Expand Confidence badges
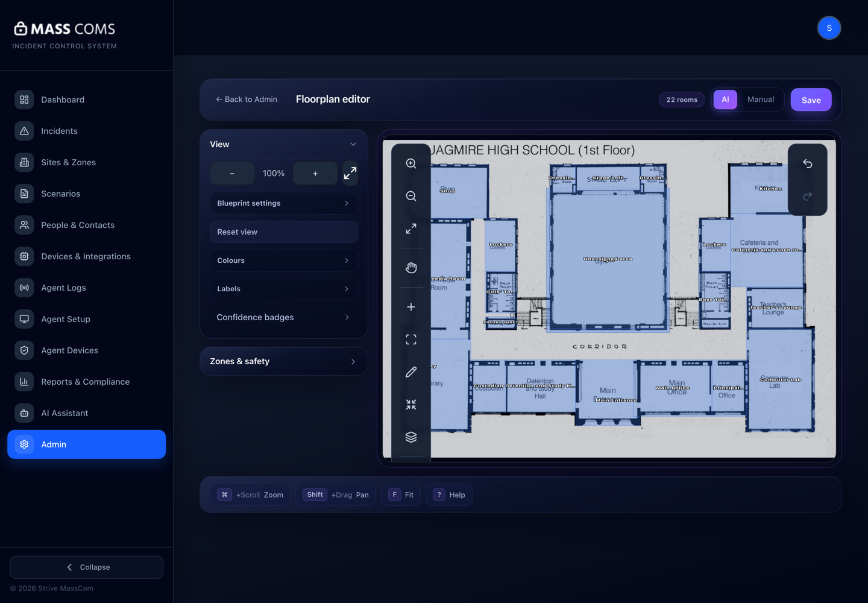 pyautogui.click(x=284, y=317)
